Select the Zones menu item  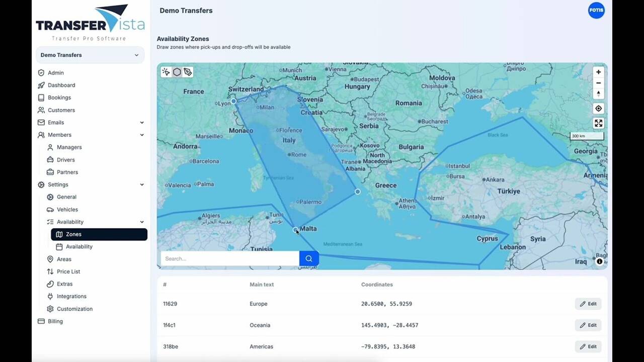(99, 234)
